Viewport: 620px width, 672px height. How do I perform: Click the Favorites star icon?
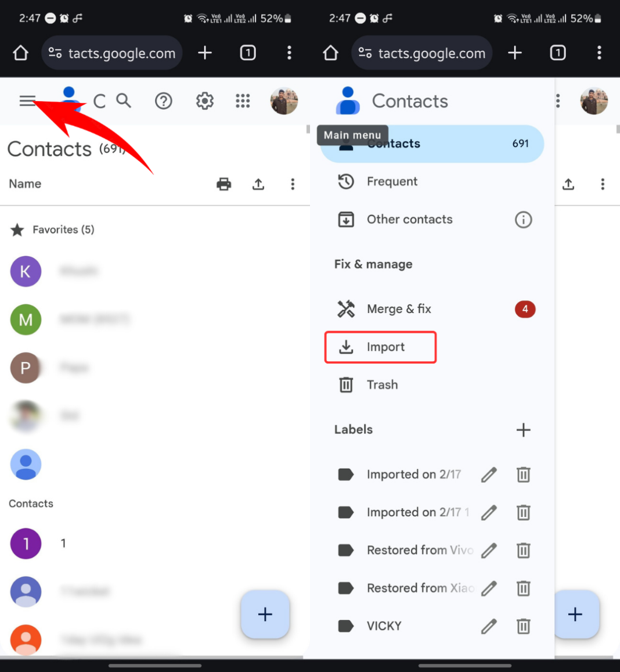coord(17,229)
